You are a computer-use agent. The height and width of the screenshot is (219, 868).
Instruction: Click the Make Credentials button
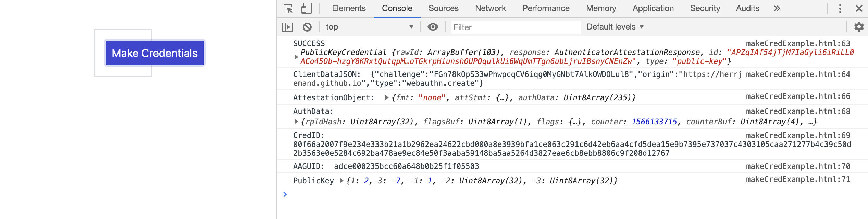(x=155, y=53)
